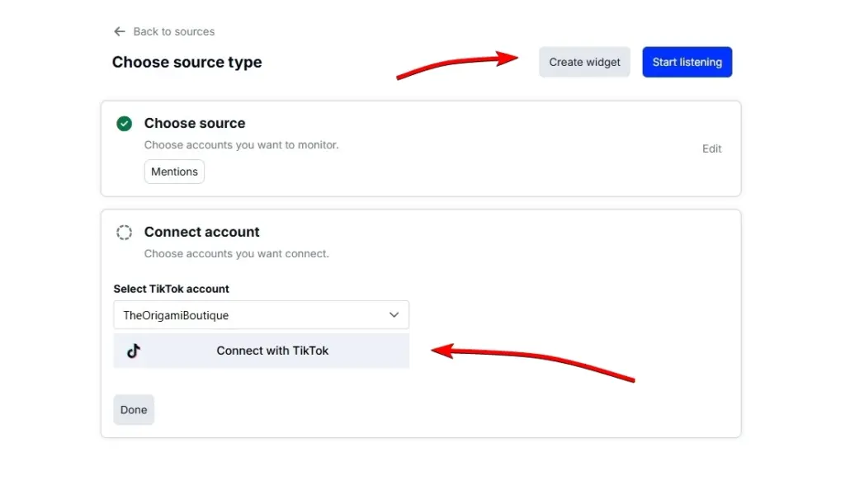Viewport: 845px width, 504px height.
Task: Select the Mentions source chip
Action: [174, 172]
